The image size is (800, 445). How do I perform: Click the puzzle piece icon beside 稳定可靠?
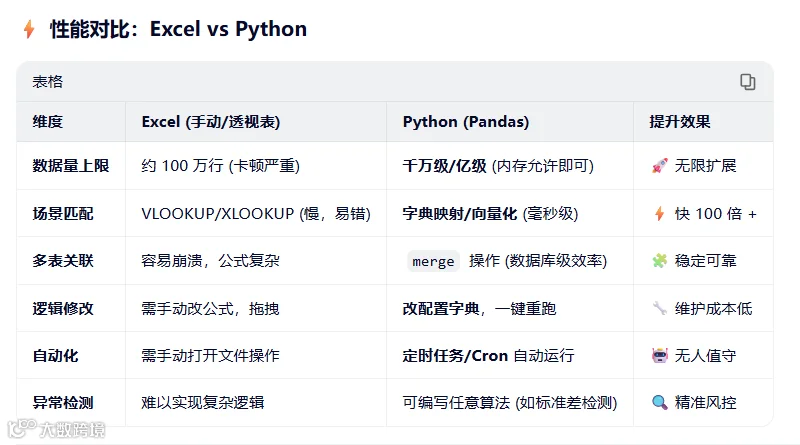click(x=659, y=261)
